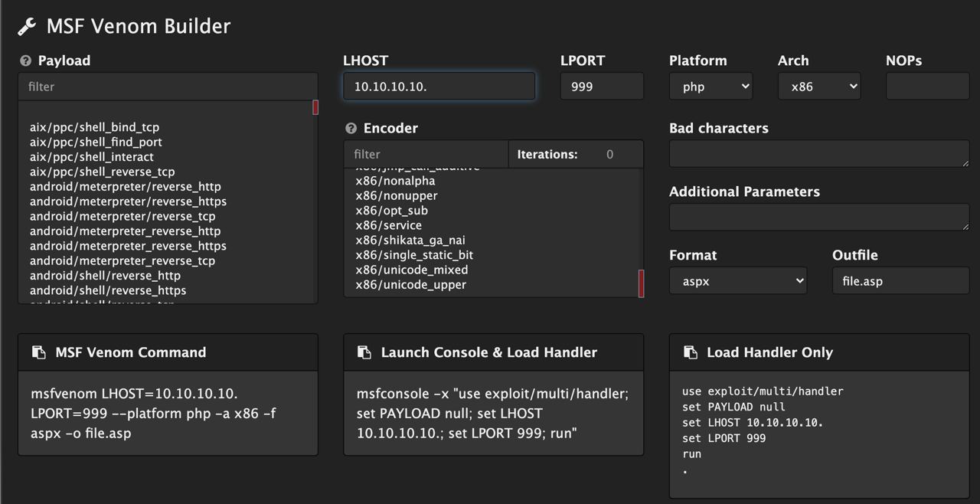This screenshot has width=980, height=504.
Task: Select payload aix/ppc/shell_bind_tcp
Action: [x=94, y=127]
